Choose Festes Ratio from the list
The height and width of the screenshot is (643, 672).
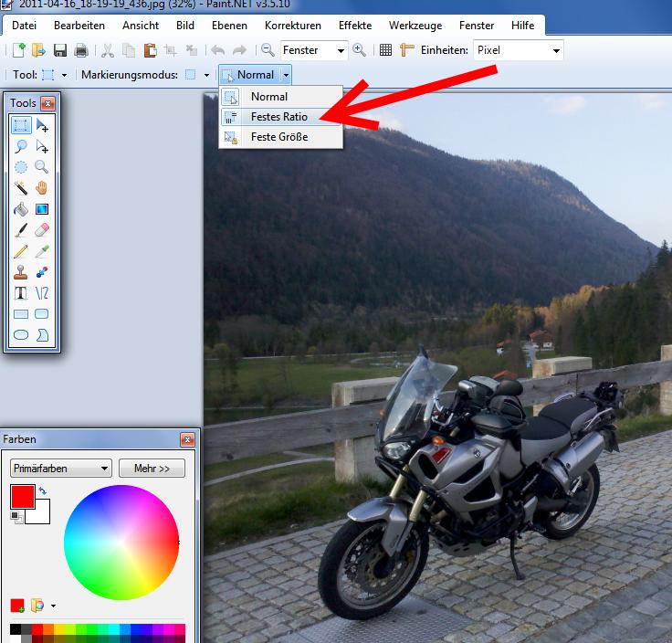coord(278,117)
